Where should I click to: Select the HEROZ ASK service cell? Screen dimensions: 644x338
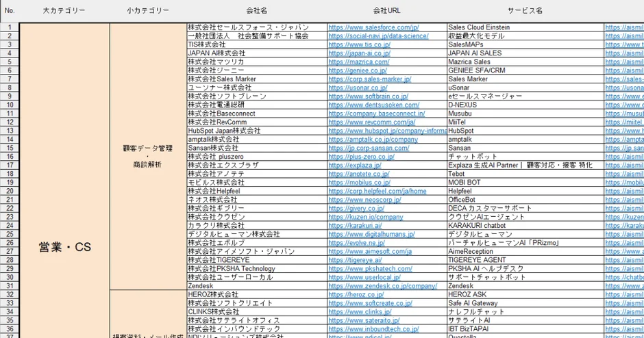[x=525, y=294]
